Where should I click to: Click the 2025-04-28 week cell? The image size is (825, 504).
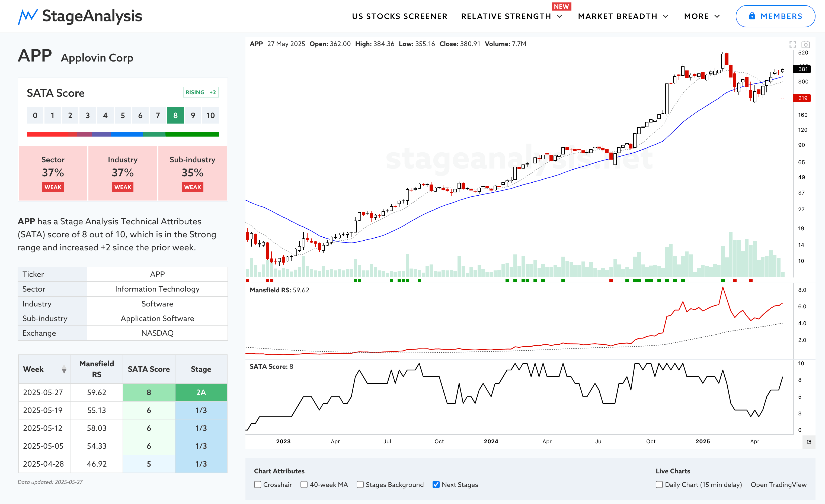click(x=44, y=464)
